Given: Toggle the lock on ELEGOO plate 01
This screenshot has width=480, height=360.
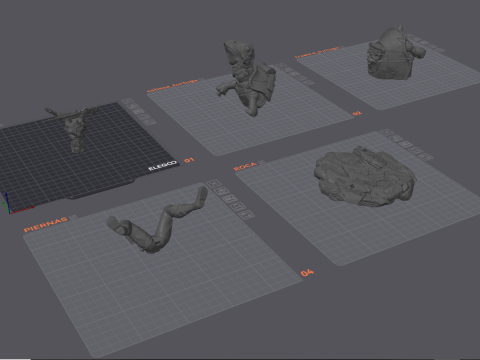Looking at the screenshot, I should pos(144,117).
